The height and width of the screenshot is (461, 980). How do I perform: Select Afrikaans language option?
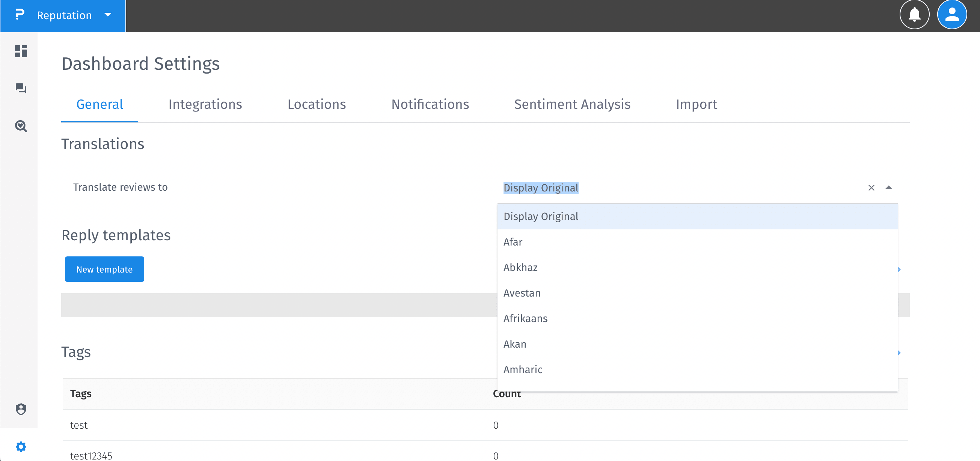coord(697,318)
